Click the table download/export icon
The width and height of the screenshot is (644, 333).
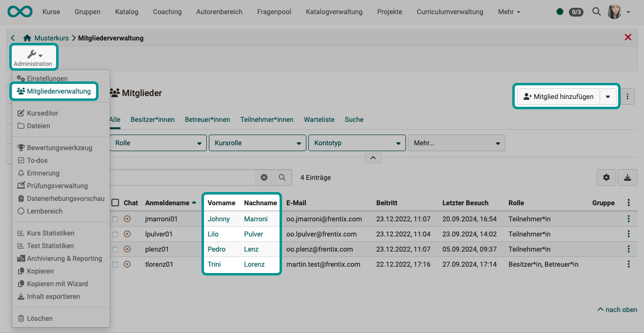627,177
